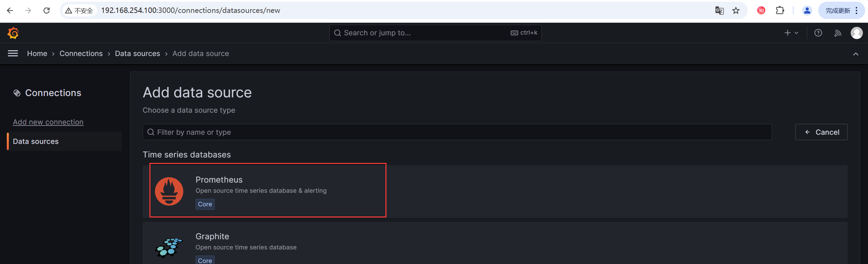This screenshot has height=264, width=868.
Task: Click the not secure warning badge
Action: (79, 11)
